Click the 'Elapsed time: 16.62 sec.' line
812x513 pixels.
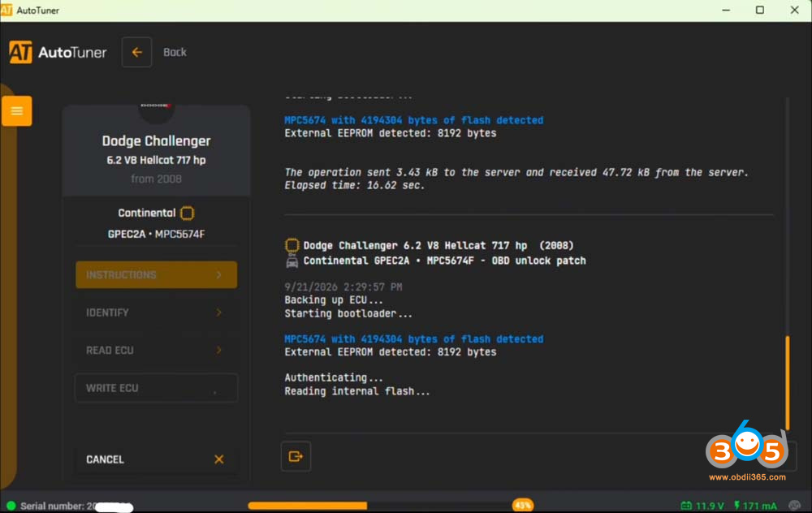click(354, 185)
